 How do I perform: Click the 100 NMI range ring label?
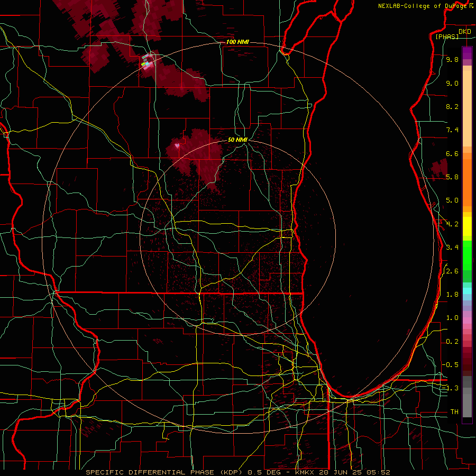[237, 42]
